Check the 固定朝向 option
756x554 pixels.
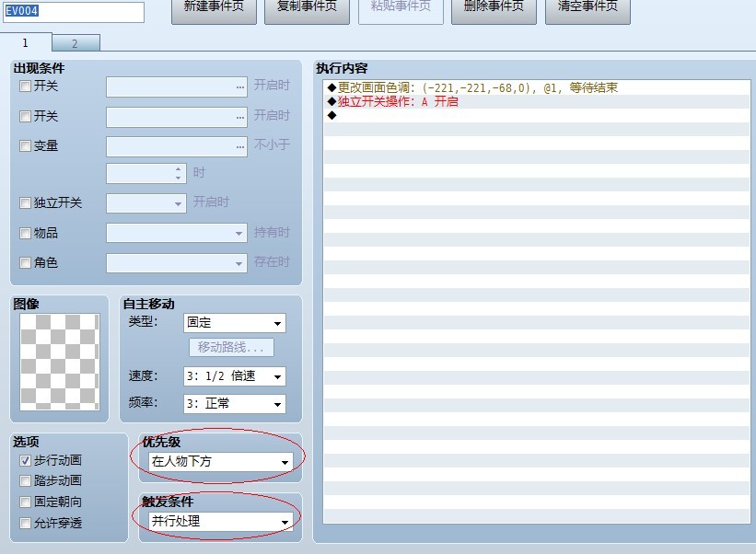[25, 502]
